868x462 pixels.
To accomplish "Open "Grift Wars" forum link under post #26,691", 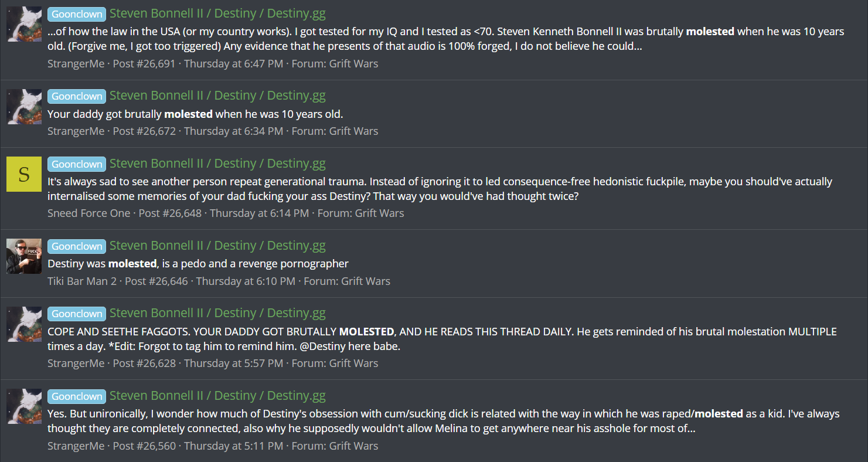I will click(353, 63).
